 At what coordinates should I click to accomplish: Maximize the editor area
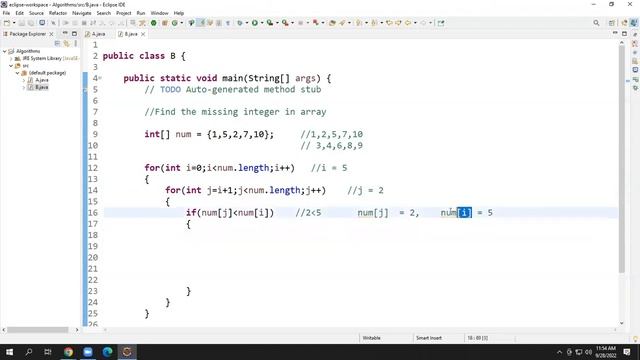pyautogui.click(x=624, y=33)
